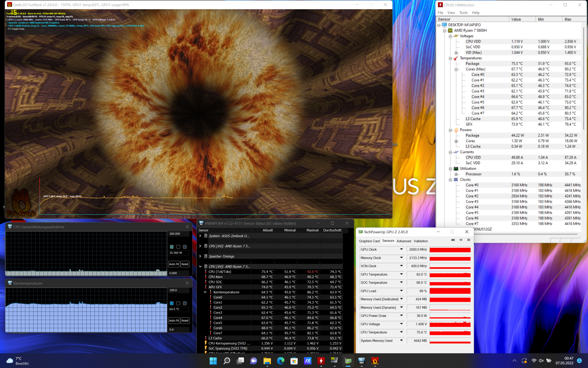Open Microsoft Store from the taskbar
This screenshot has height=368, width=588.
(x=294, y=361)
